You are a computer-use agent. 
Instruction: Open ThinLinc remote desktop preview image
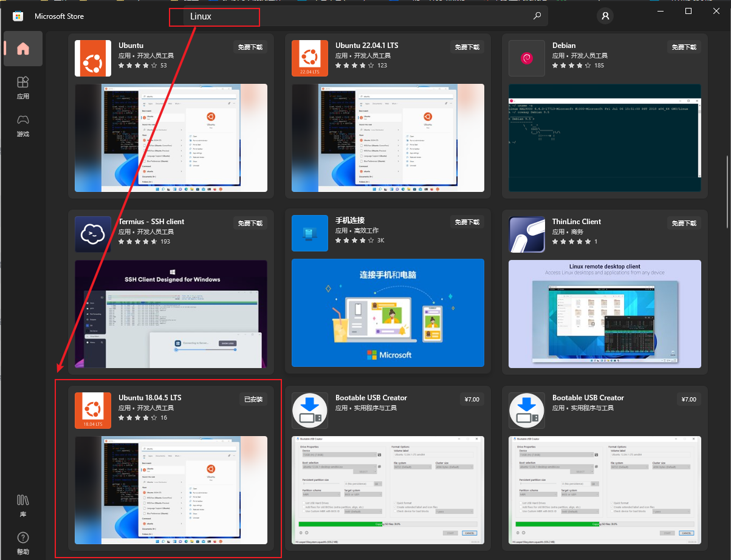pos(605,314)
